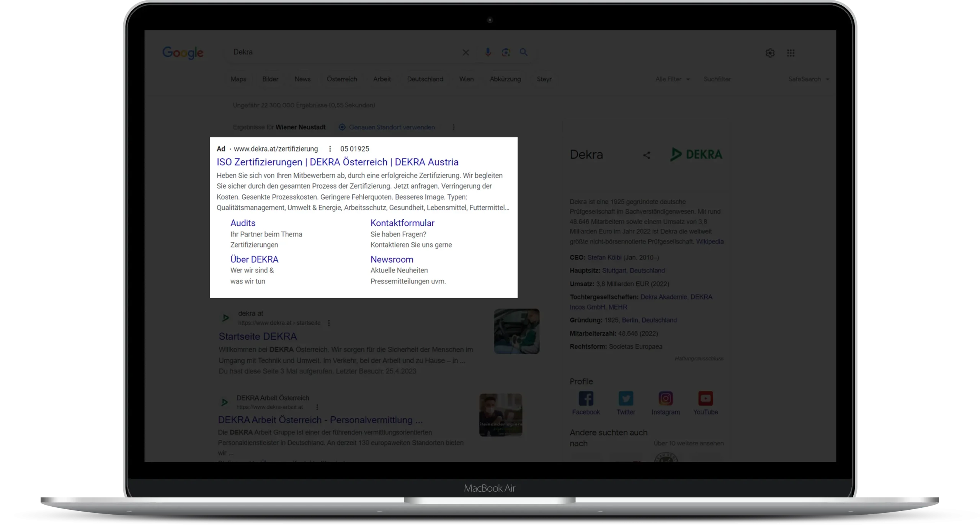
Task: Open the Instagram profile icon
Action: tap(665, 398)
